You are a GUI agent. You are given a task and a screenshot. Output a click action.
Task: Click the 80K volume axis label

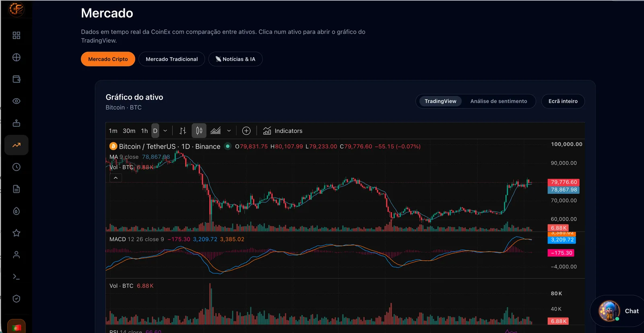click(556, 294)
